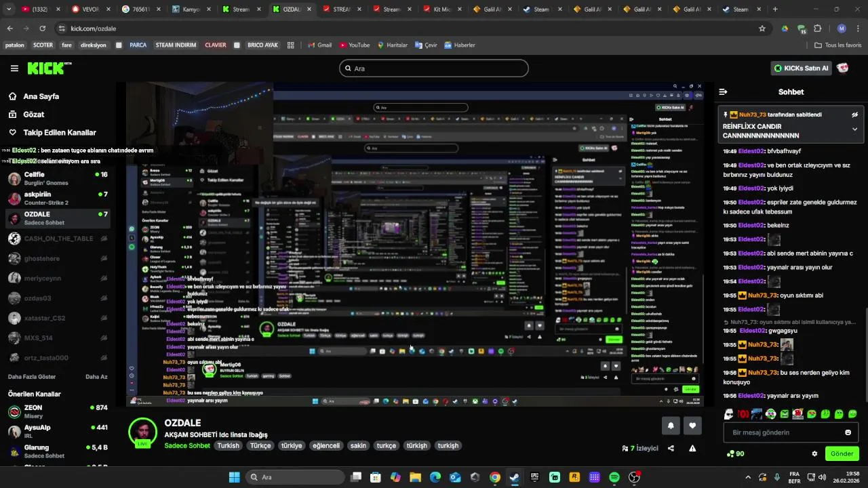Viewport: 868px width, 488px height.
Task: Go back to the previous page
Action: pos(9,28)
